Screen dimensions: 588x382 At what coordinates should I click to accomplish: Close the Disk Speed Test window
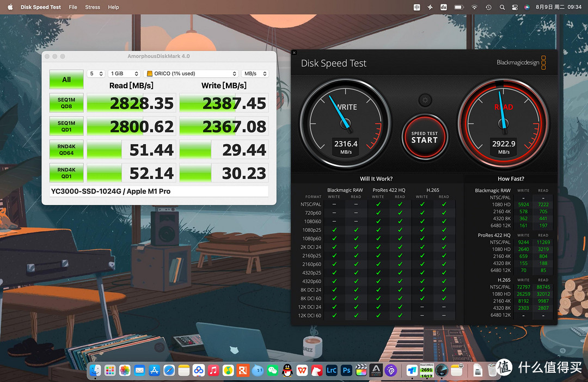[295, 53]
